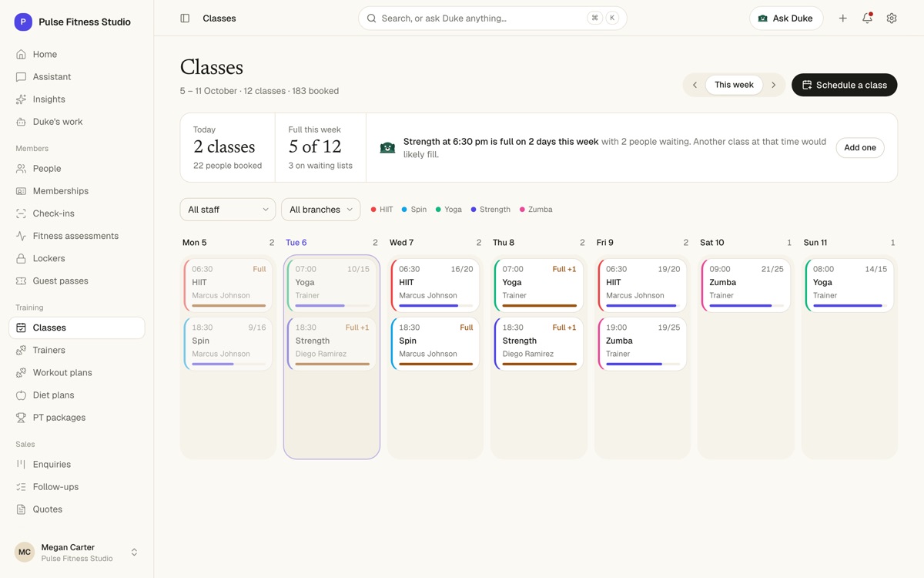Viewport: 924px width, 578px height.
Task: Toggle the HIIT legend filter
Action: (382, 210)
